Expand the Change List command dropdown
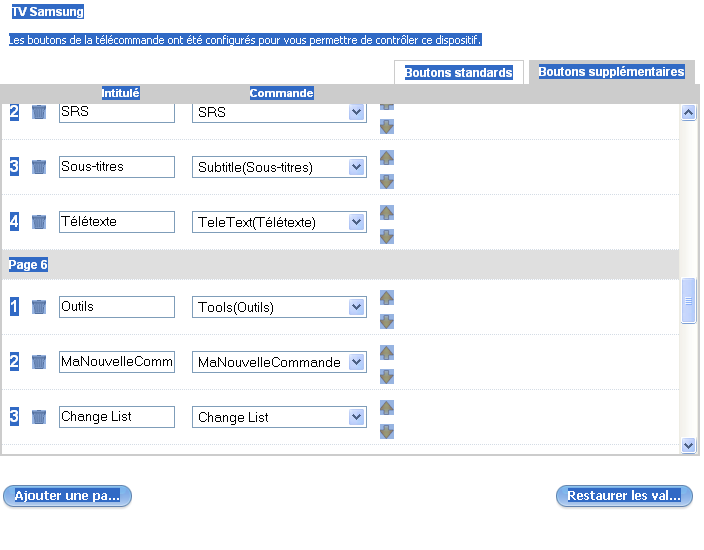The height and width of the screenshot is (550, 704). 357,417
